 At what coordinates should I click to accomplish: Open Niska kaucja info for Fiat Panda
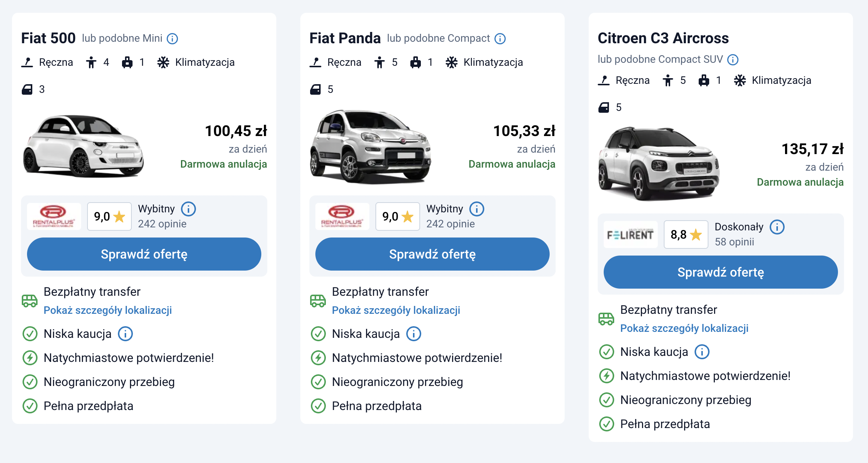[x=414, y=334]
